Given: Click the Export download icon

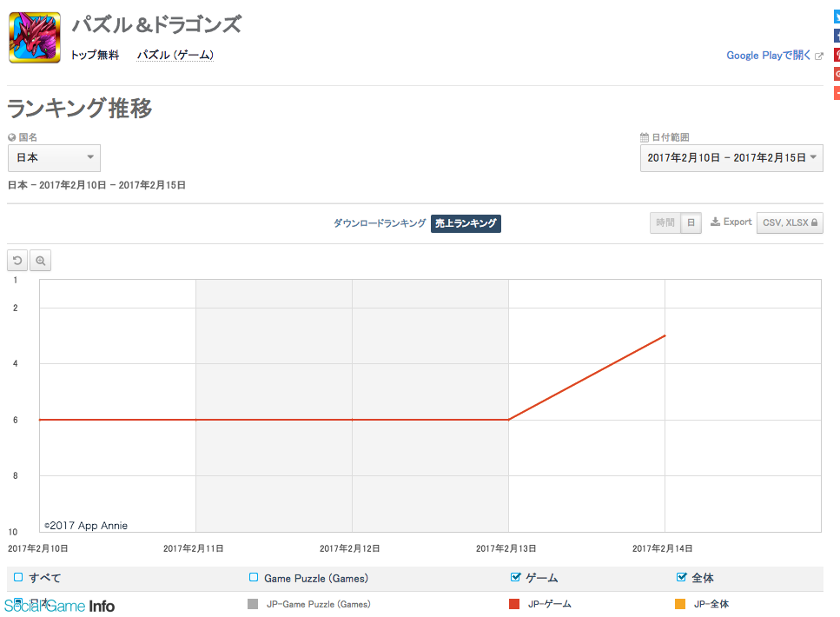Looking at the screenshot, I should (x=715, y=222).
